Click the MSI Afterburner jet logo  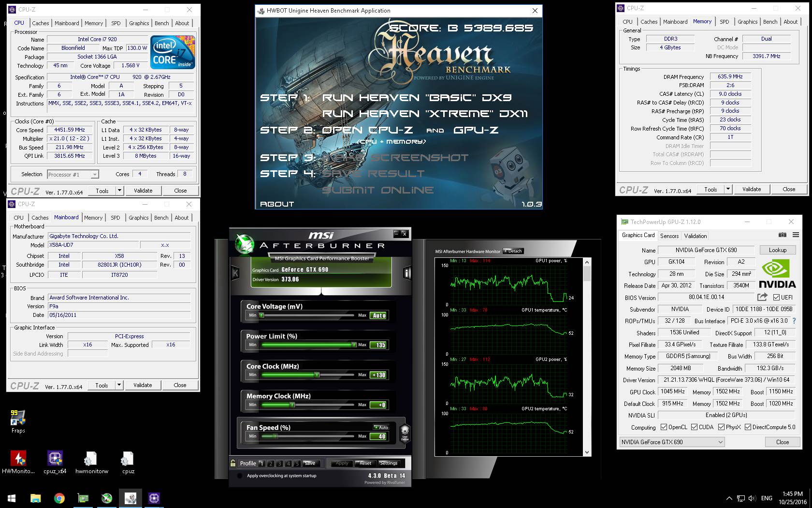tap(244, 244)
